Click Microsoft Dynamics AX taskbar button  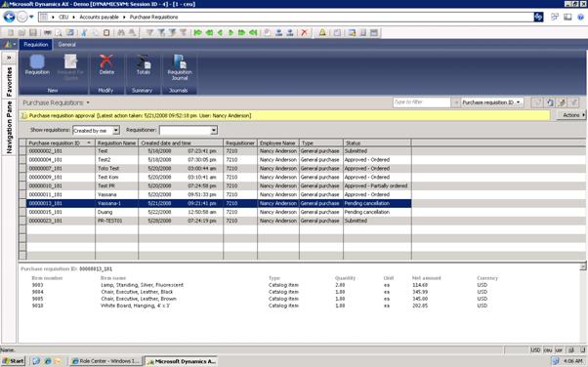click(x=182, y=361)
